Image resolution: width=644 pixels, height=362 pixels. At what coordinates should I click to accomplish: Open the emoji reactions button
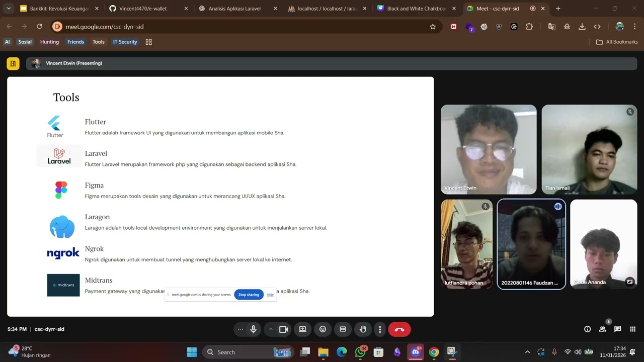[x=323, y=329]
